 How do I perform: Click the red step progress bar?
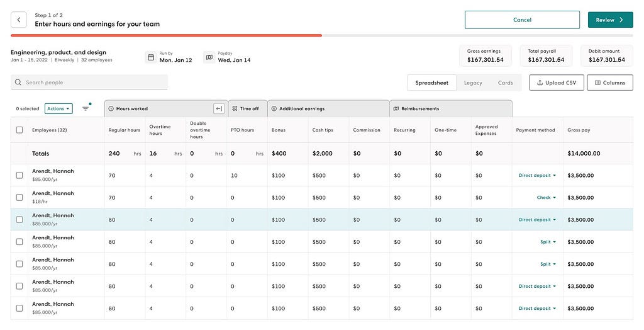coord(167,35)
